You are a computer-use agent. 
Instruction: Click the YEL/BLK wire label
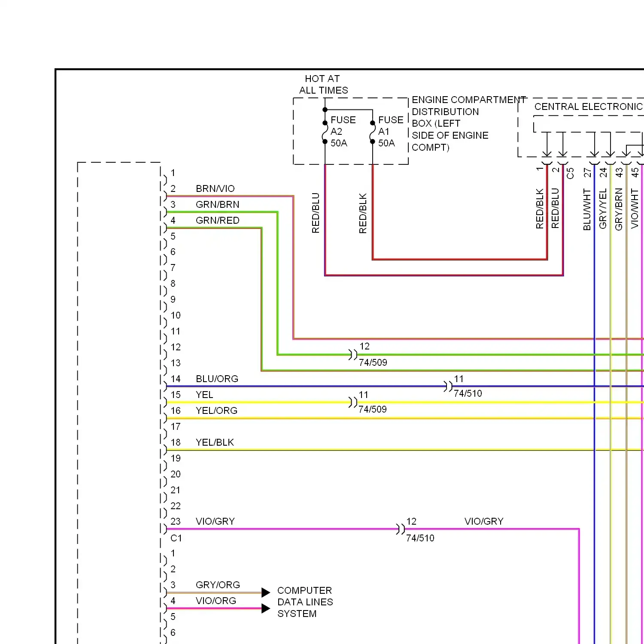[215, 442]
